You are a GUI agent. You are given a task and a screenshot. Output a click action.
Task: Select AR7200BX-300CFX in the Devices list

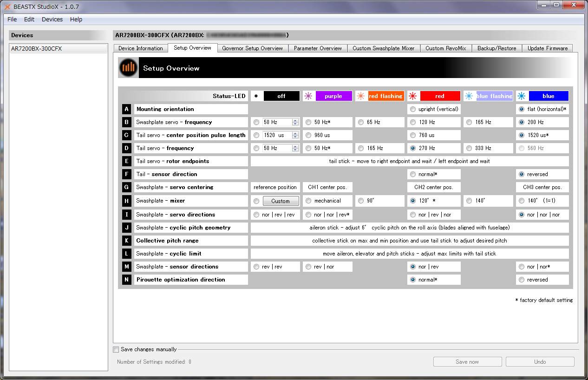[59, 49]
